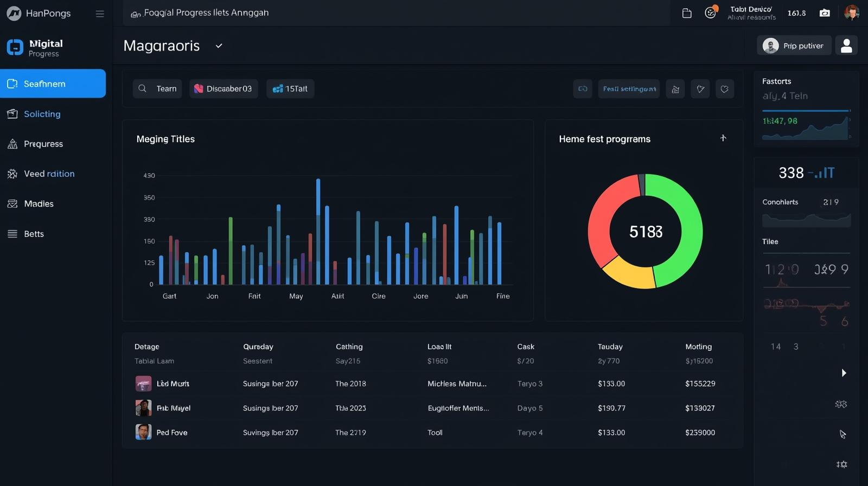
Task: Click the camera icon in top bar
Action: (x=825, y=13)
